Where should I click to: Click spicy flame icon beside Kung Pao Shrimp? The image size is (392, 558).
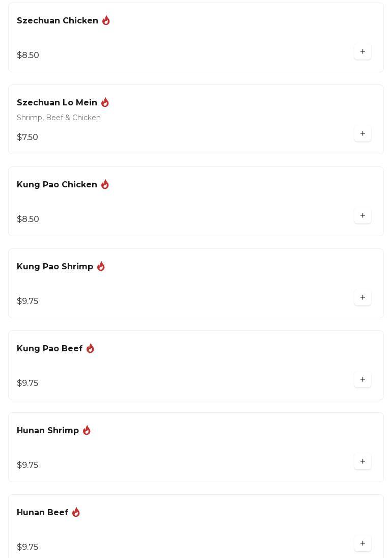[101, 266]
